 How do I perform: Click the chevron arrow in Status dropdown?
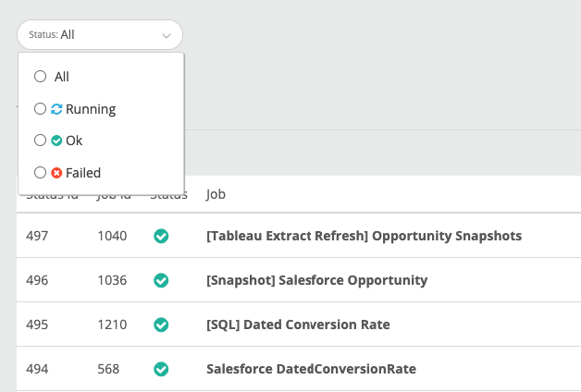tap(167, 36)
